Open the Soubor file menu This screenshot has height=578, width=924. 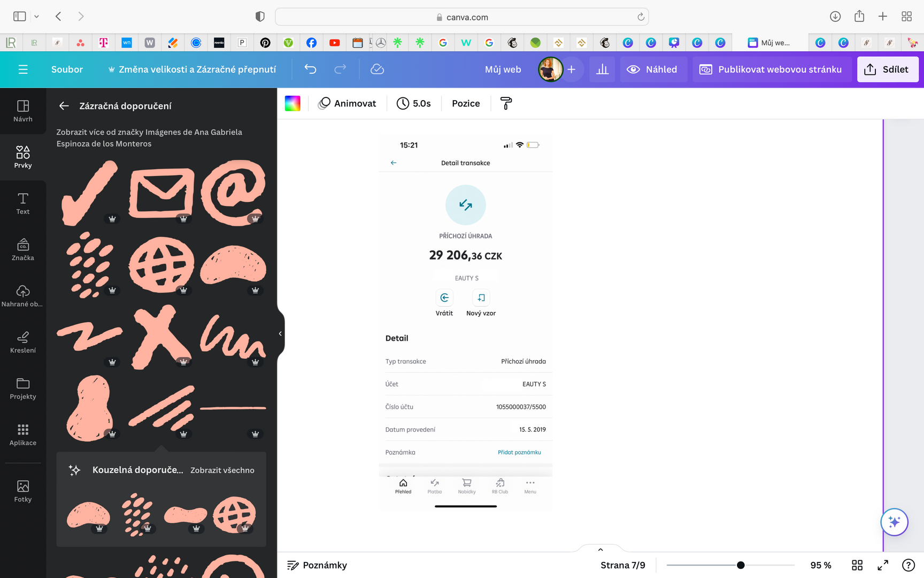[67, 69]
